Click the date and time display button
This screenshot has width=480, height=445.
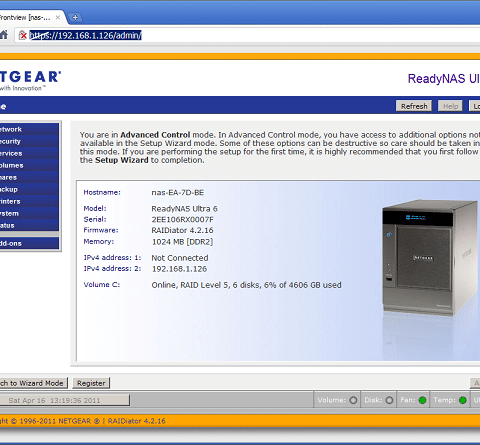click(x=64, y=400)
